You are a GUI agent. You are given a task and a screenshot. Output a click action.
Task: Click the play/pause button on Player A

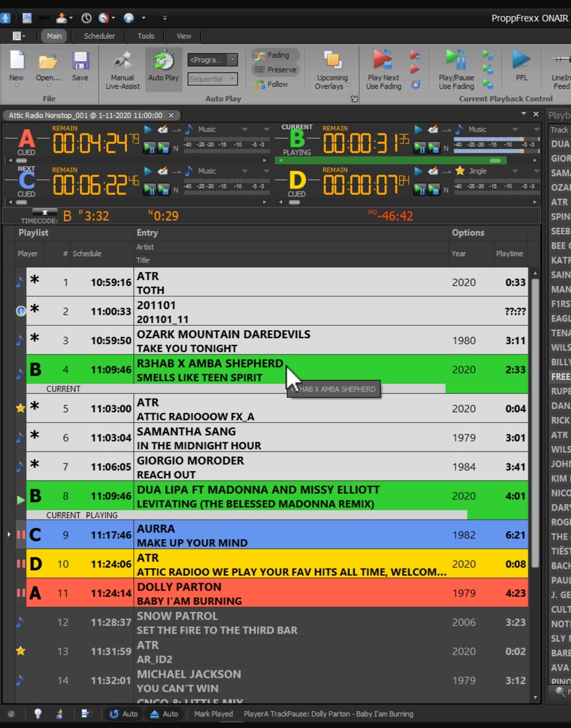(150, 148)
